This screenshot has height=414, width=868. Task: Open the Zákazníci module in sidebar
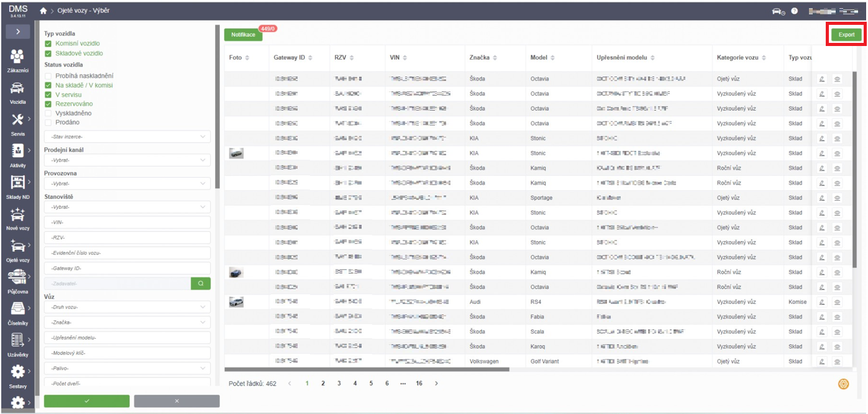17,61
